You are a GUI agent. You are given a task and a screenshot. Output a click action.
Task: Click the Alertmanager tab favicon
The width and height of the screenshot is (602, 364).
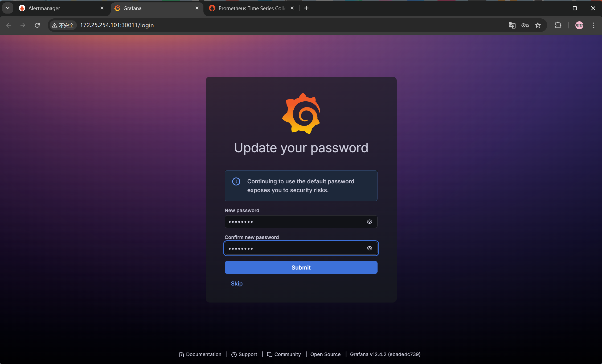[x=22, y=8]
